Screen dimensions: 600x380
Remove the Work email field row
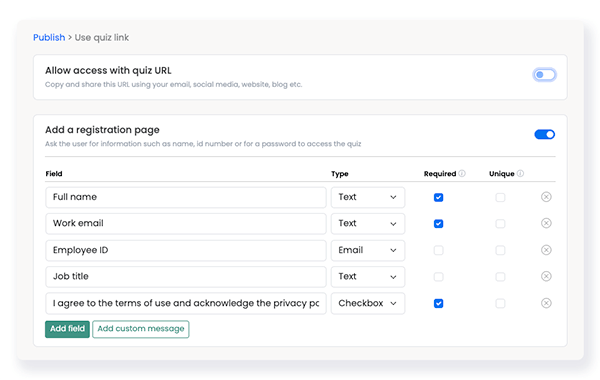click(x=546, y=223)
